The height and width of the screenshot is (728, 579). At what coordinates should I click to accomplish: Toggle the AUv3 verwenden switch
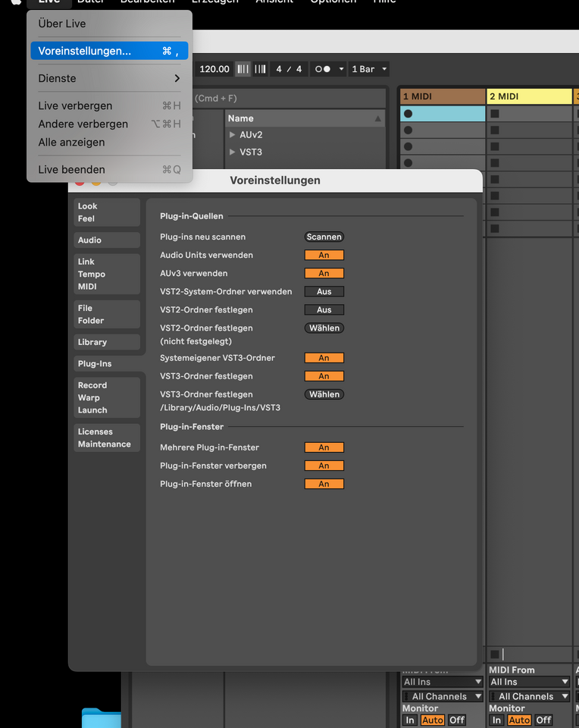pos(324,273)
